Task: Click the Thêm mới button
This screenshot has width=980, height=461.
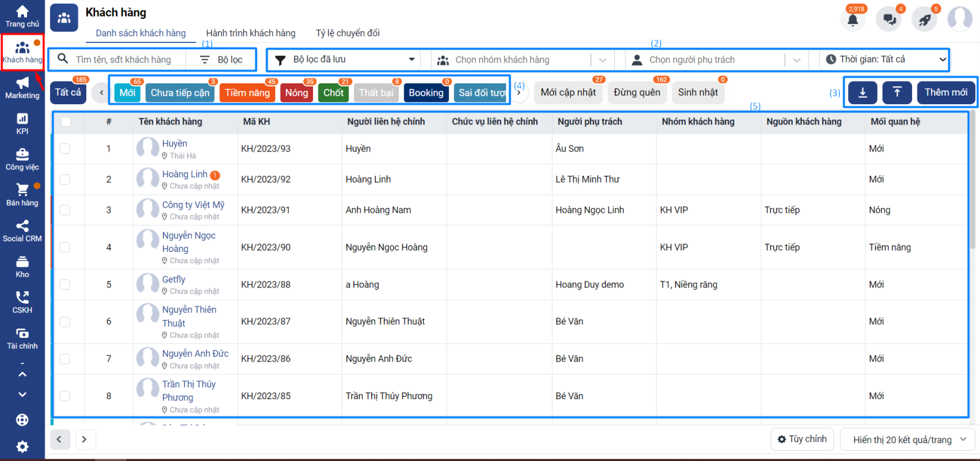Action: (946, 93)
